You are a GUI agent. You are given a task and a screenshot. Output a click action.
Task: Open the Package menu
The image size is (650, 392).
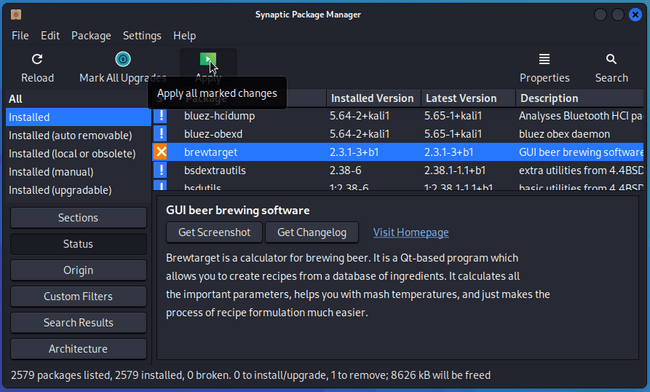pyautogui.click(x=91, y=36)
